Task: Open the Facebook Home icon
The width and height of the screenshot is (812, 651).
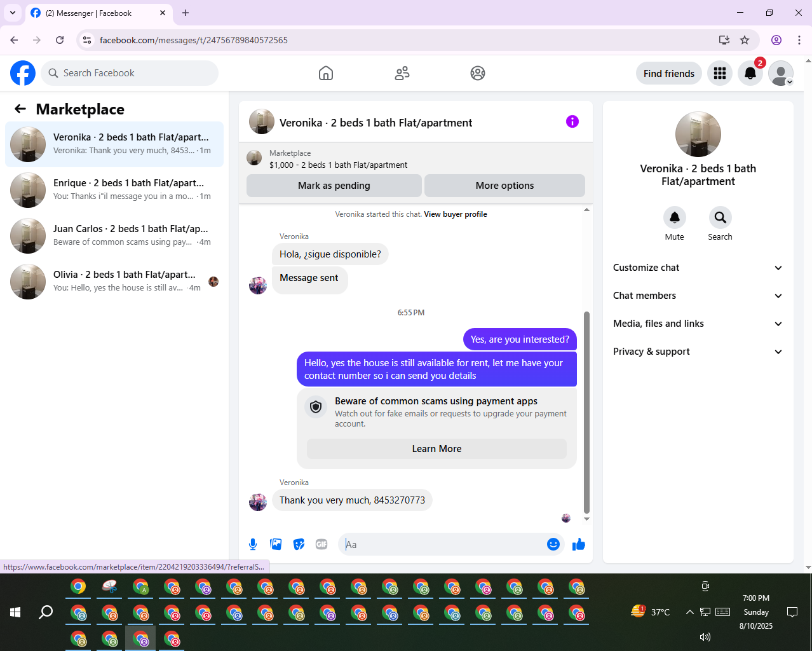Action: click(x=326, y=73)
